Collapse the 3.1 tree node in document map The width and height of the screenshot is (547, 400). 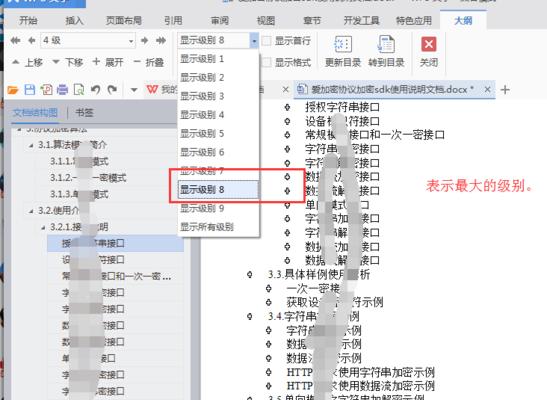click(31, 145)
